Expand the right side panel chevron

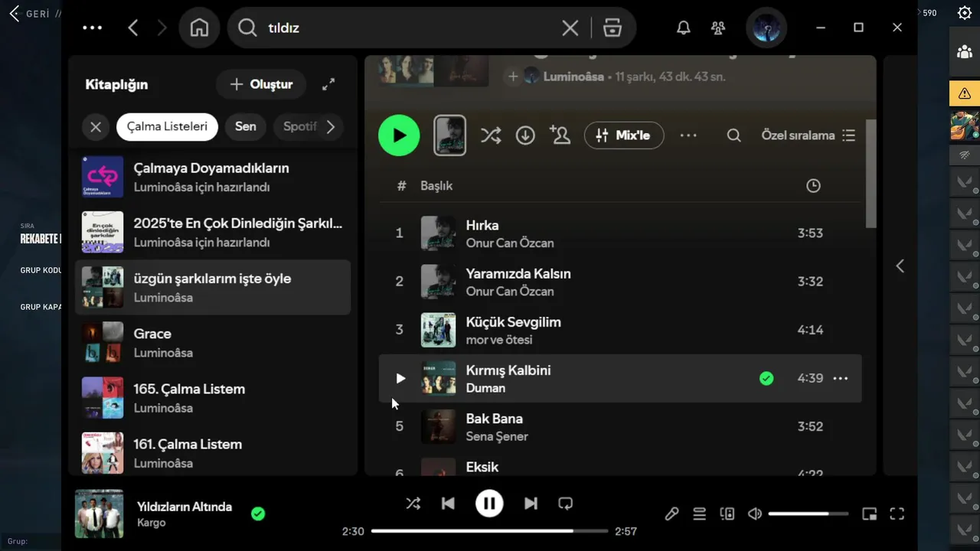(900, 266)
